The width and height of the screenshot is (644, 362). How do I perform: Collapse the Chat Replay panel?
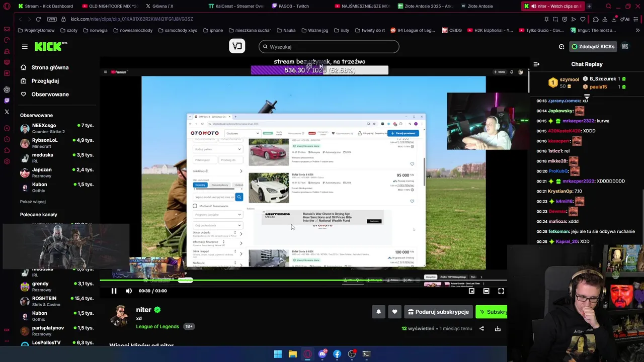pos(536,64)
